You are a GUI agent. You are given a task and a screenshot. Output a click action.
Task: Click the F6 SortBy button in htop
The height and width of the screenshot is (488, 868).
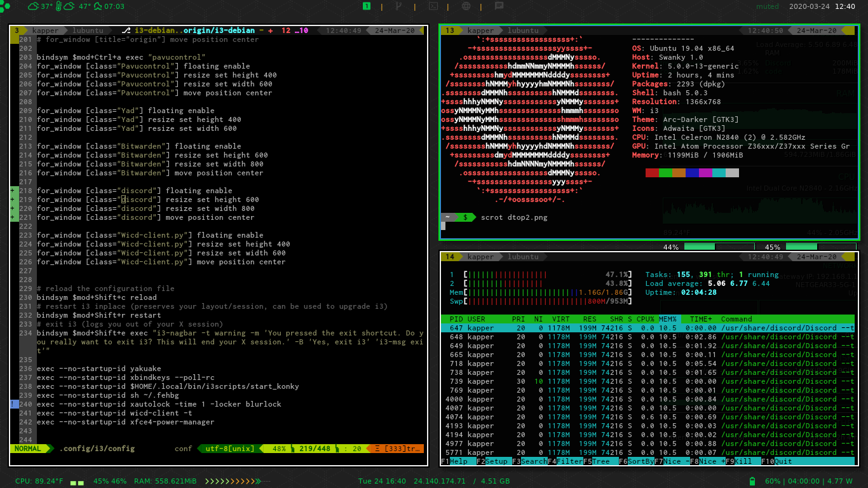point(635,461)
